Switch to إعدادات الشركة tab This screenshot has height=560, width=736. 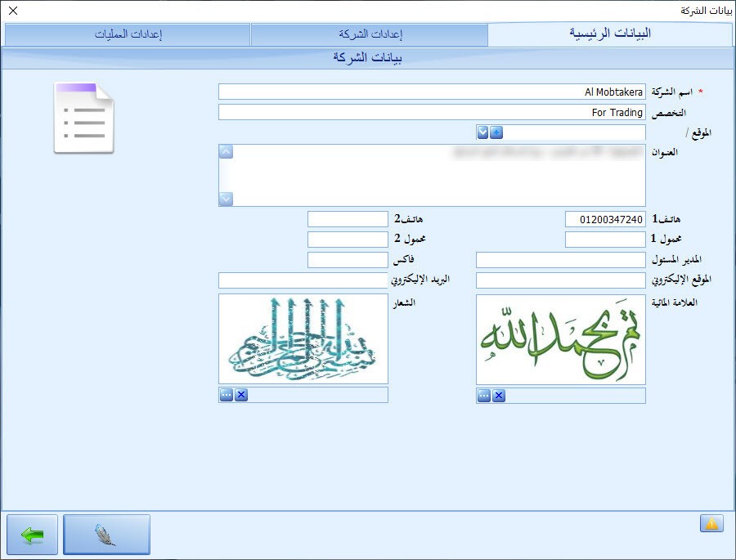click(x=370, y=34)
